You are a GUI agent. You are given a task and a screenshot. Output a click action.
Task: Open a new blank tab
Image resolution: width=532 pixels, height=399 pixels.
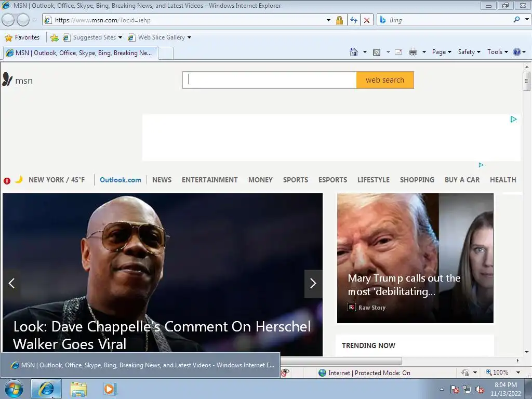pos(166,54)
